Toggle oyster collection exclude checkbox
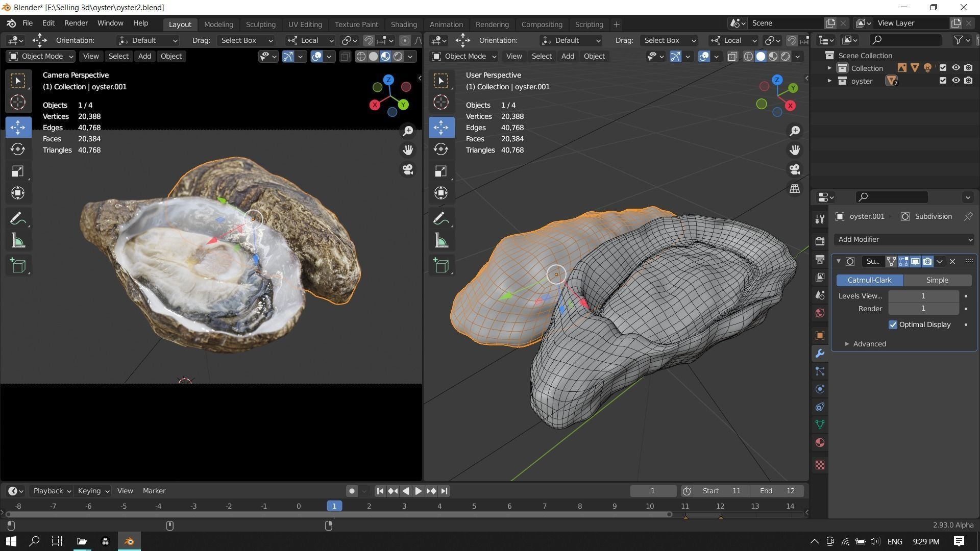 [x=943, y=81]
